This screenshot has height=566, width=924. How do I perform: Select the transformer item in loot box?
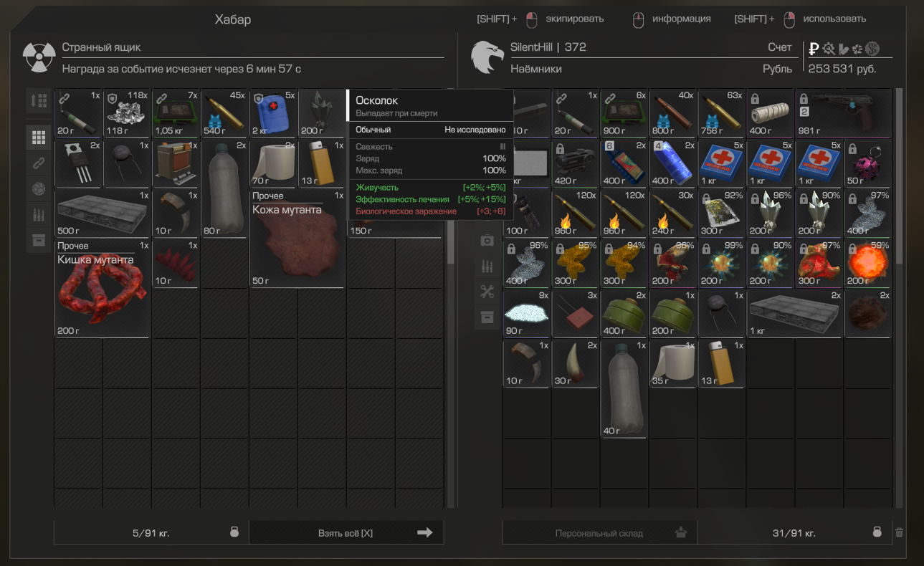176,163
